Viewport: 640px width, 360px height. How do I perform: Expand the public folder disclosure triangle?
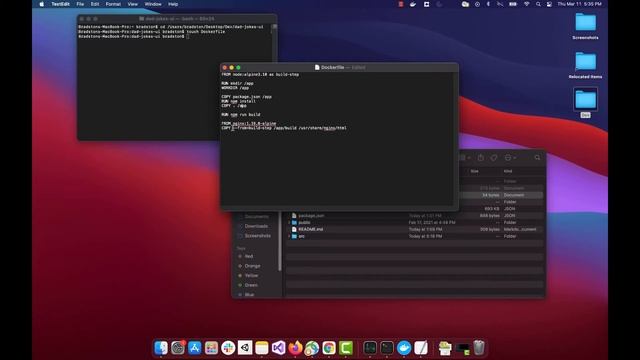289,222
